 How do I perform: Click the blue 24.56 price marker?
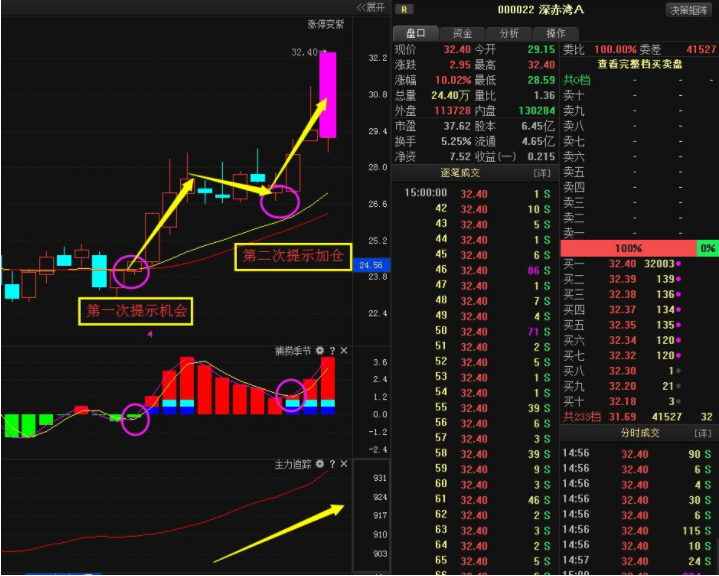click(371, 265)
